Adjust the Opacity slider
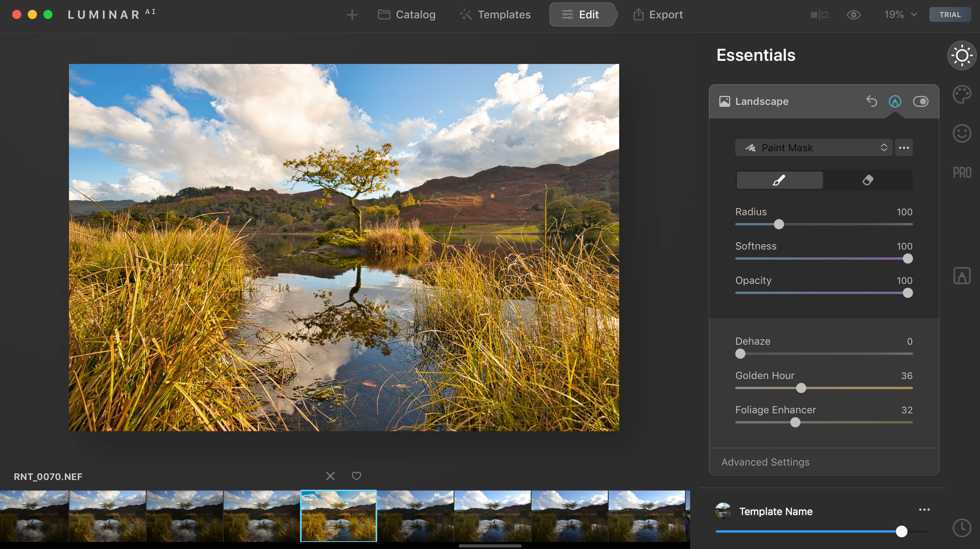 pos(908,293)
